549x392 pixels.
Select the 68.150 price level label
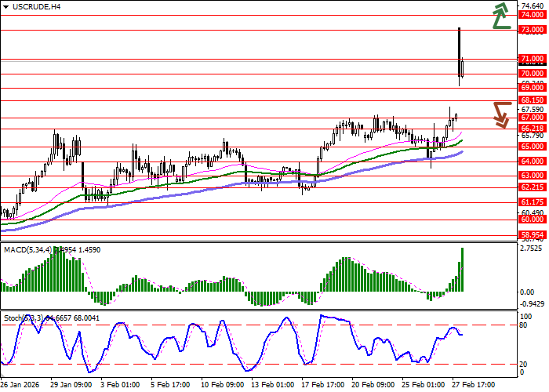pyautogui.click(x=532, y=100)
